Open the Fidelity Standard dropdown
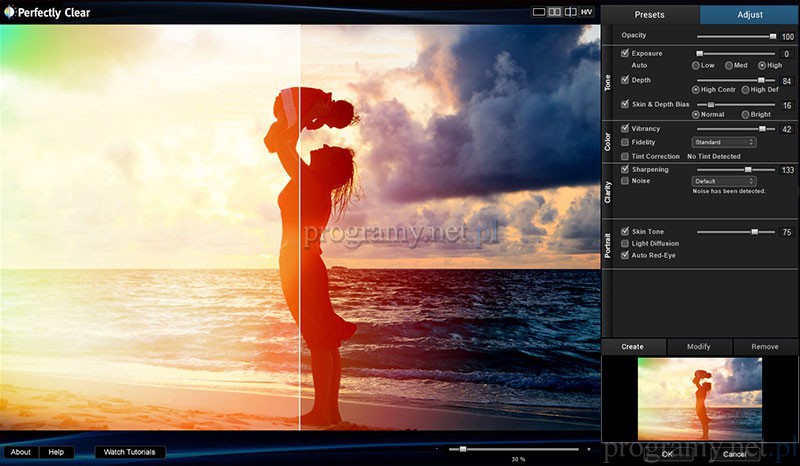Image resolution: width=800 pixels, height=466 pixels. click(724, 142)
